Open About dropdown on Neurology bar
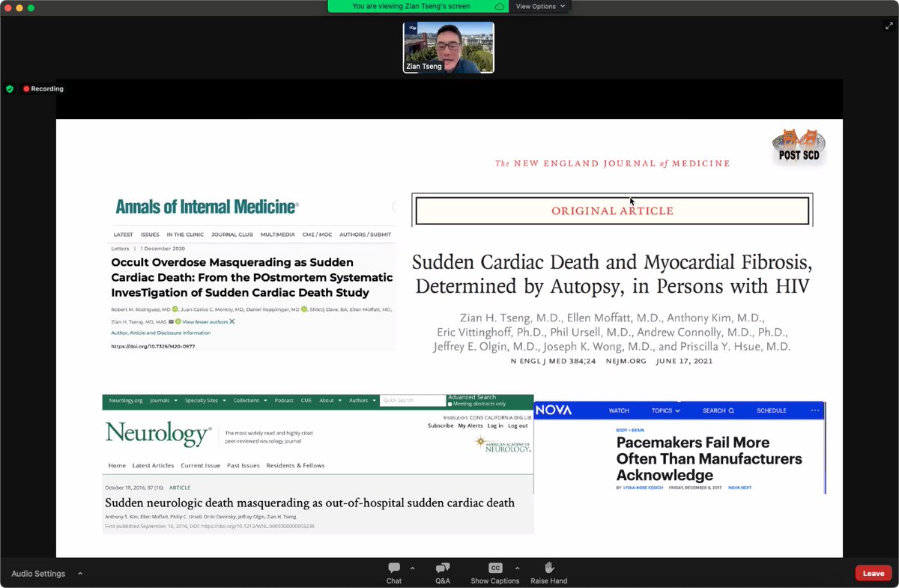This screenshot has width=899, height=588. click(x=330, y=401)
